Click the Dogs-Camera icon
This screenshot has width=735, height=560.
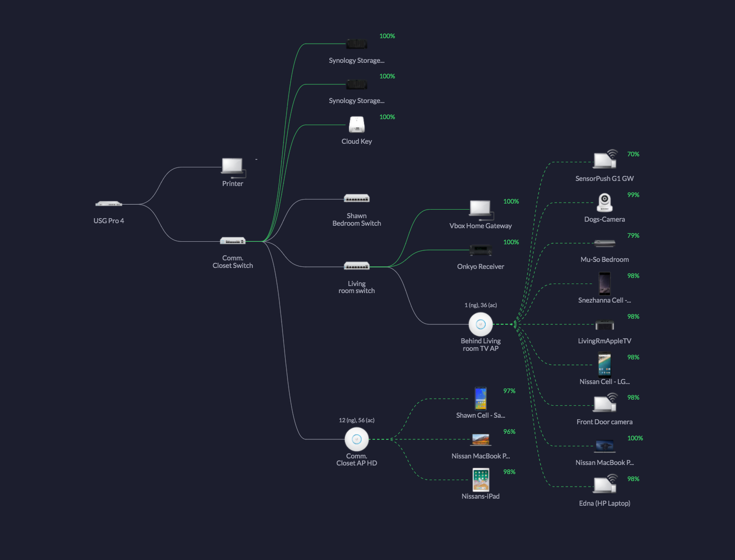tap(604, 203)
